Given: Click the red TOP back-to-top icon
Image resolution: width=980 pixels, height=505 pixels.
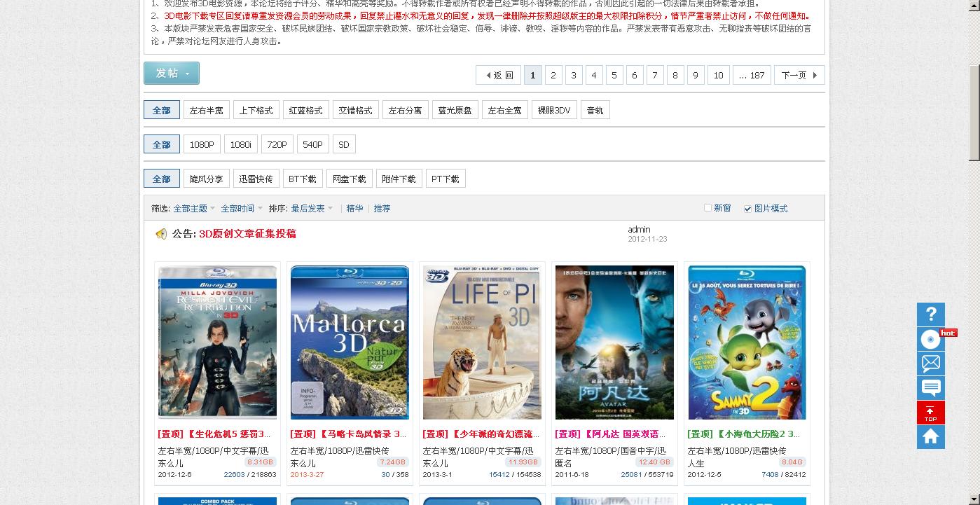Looking at the screenshot, I should [930, 413].
